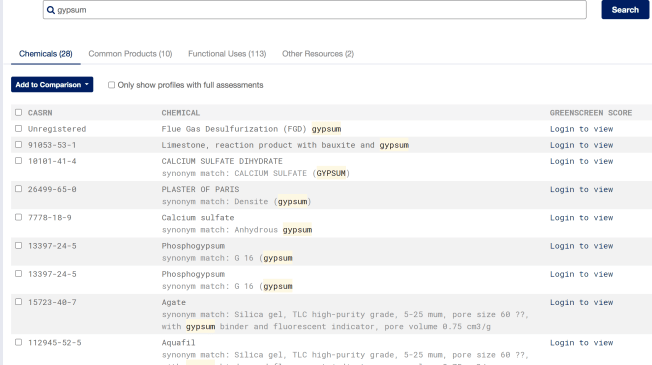Open the Agate chemical entry
Viewport: 652px width, 365px height.
pyautogui.click(x=174, y=303)
